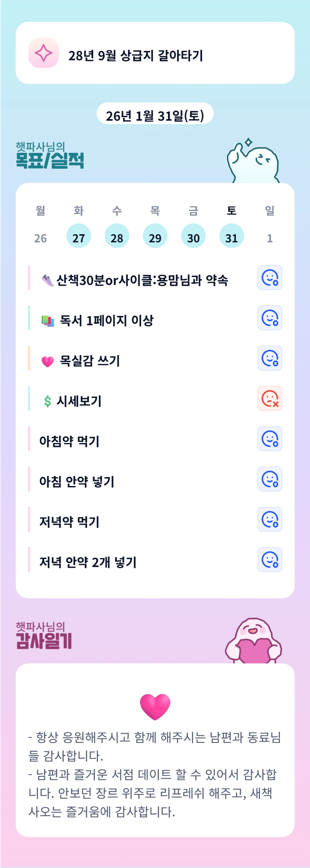
Task: Select day 31 under 토
Action: tap(231, 236)
